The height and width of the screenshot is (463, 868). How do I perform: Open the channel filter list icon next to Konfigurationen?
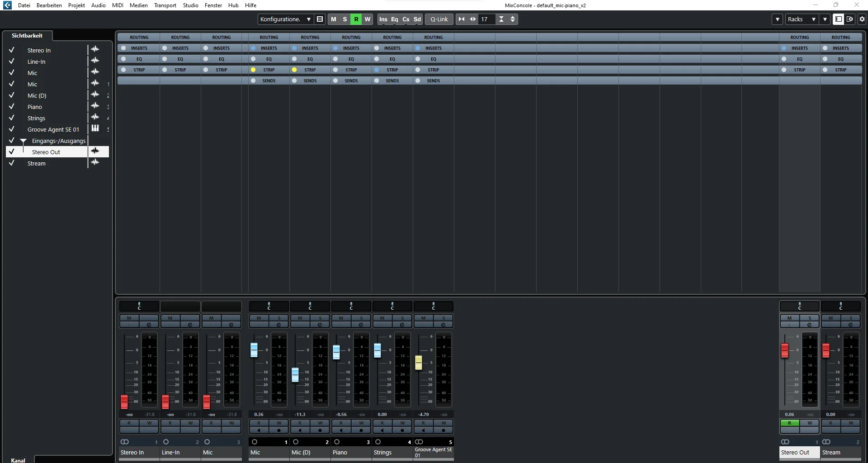pos(320,19)
